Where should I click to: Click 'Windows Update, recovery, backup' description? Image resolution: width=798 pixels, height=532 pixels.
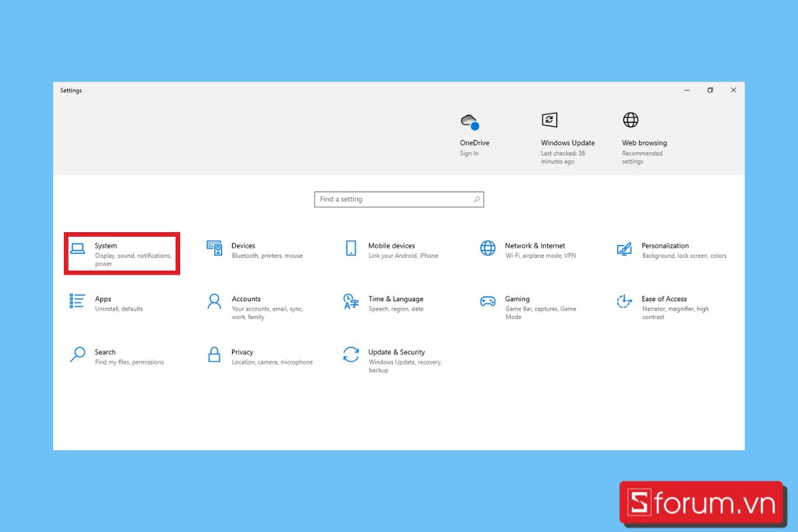click(405, 366)
